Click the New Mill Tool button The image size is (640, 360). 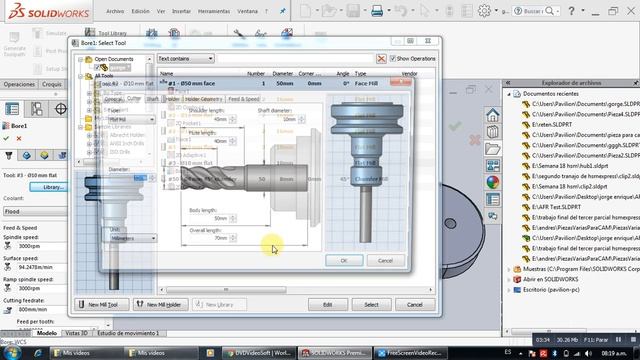[x=102, y=304]
